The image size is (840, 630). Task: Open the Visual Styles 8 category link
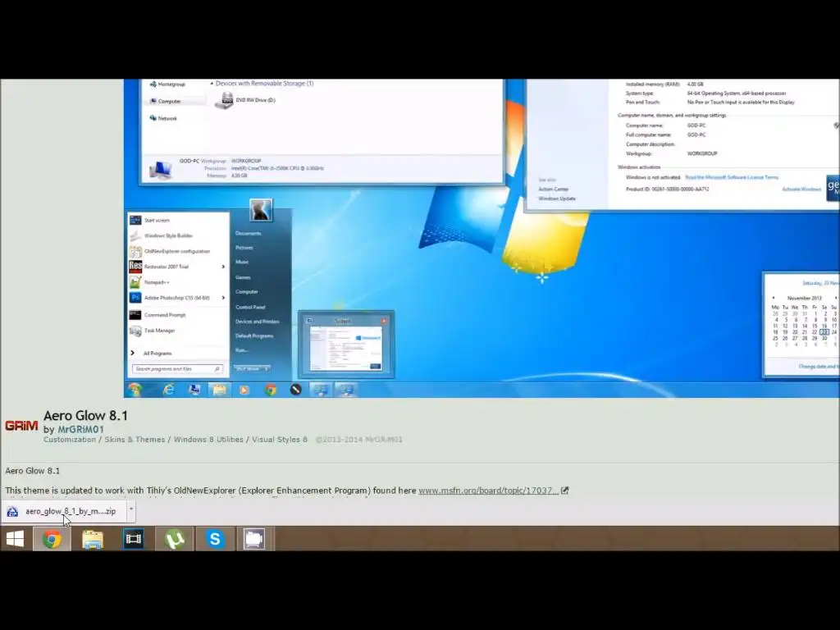coord(280,440)
